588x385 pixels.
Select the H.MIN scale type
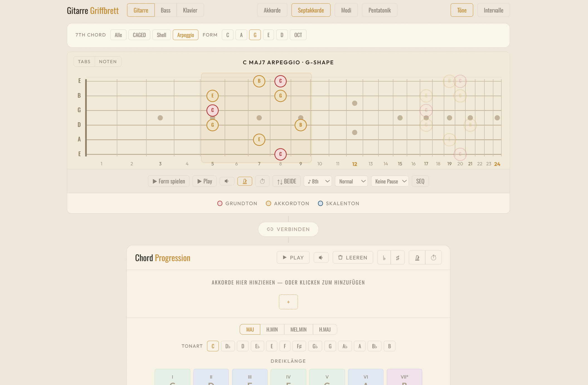click(x=272, y=329)
